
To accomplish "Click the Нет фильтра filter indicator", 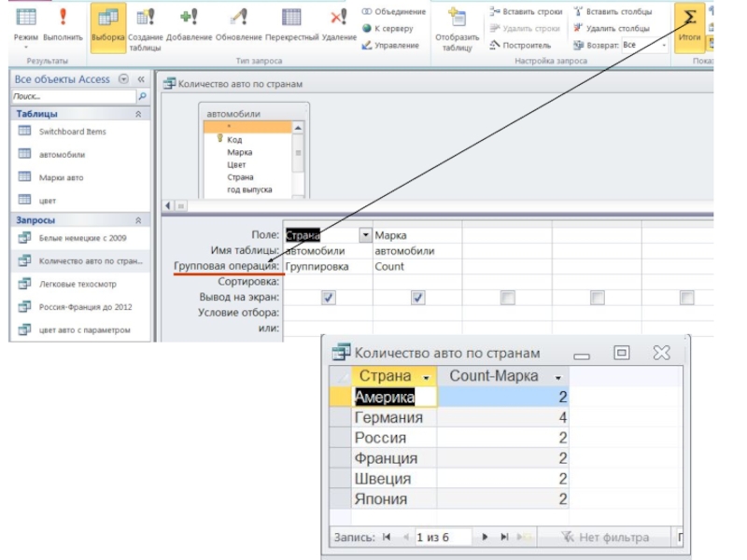I will tap(604, 538).
